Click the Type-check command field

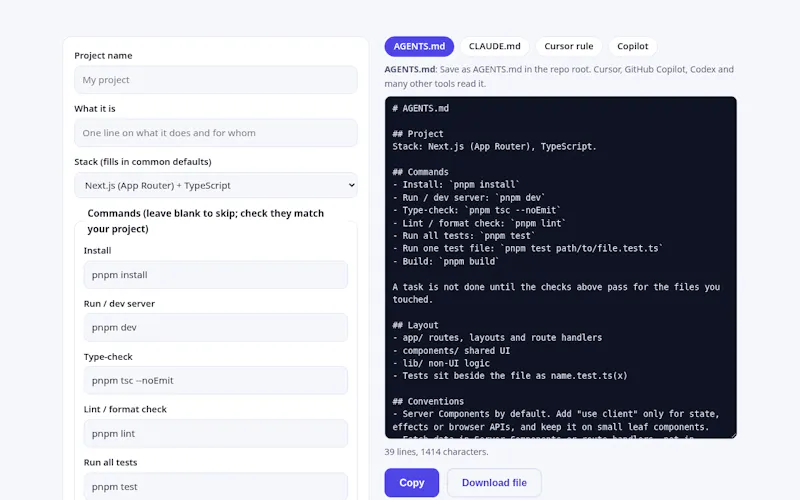point(216,380)
